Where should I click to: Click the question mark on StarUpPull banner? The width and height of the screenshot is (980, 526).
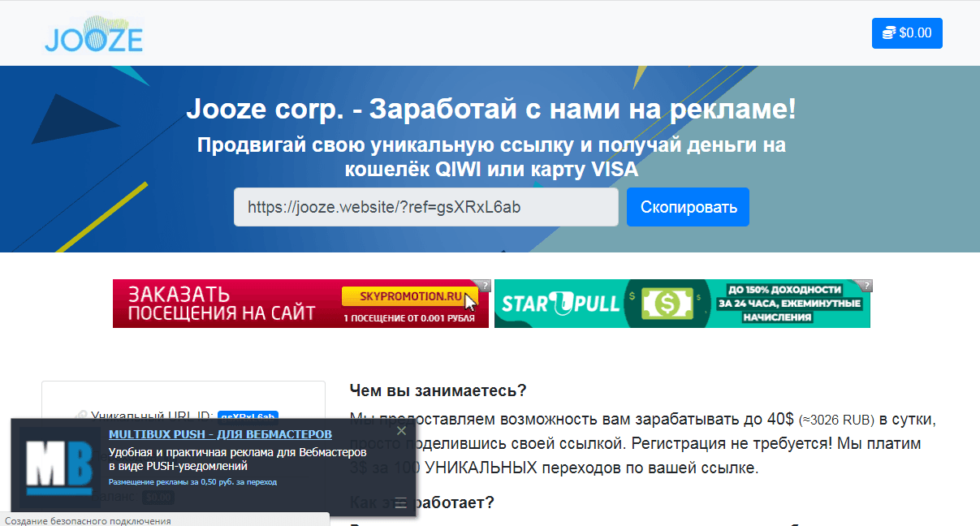click(x=867, y=285)
